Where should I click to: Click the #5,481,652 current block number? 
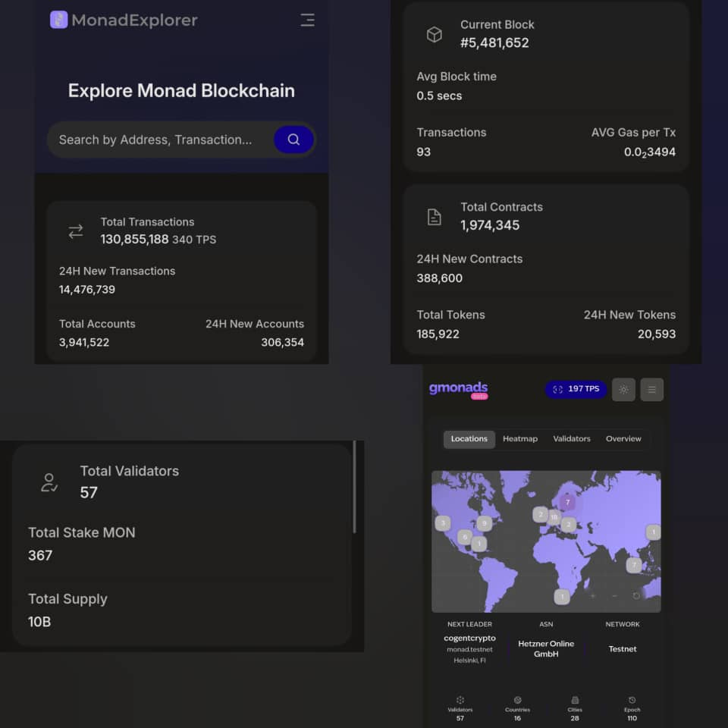[494, 42]
